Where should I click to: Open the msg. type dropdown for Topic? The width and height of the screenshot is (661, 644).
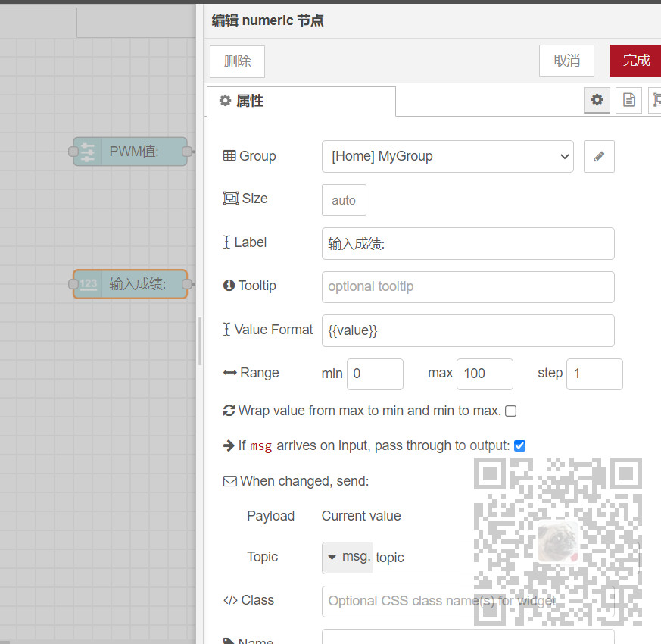[348, 558]
